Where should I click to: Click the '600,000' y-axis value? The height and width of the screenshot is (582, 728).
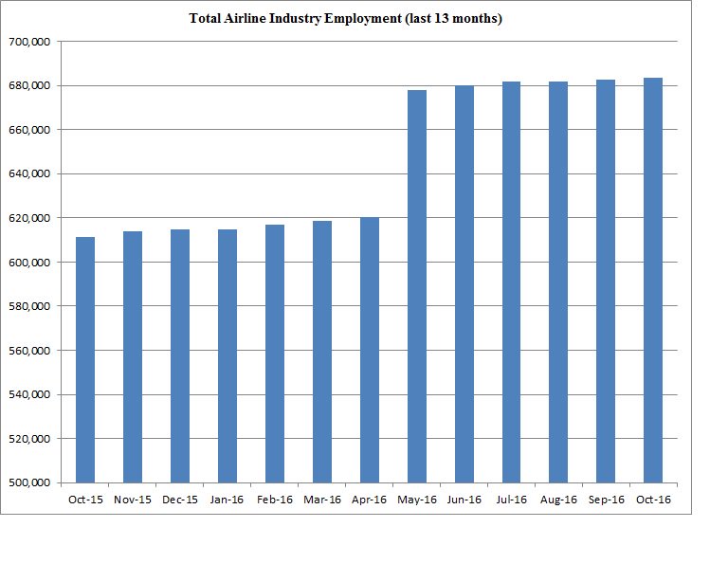pyautogui.click(x=29, y=263)
